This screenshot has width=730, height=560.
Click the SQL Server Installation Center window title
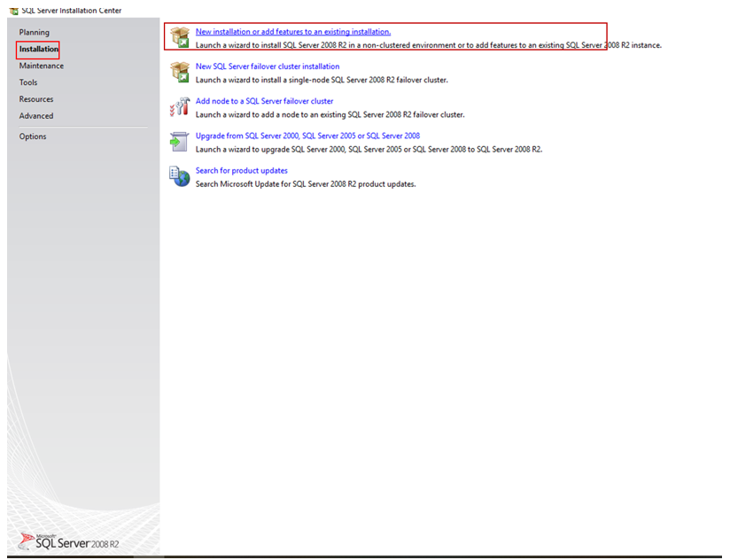coord(72,11)
